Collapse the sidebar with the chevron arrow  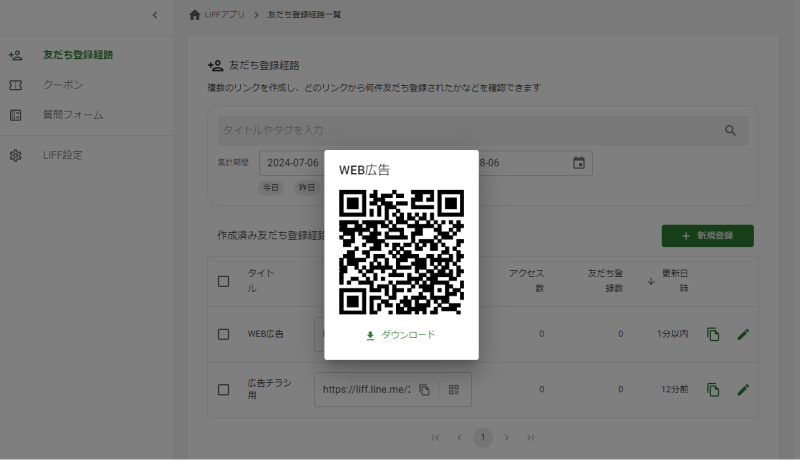click(155, 15)
